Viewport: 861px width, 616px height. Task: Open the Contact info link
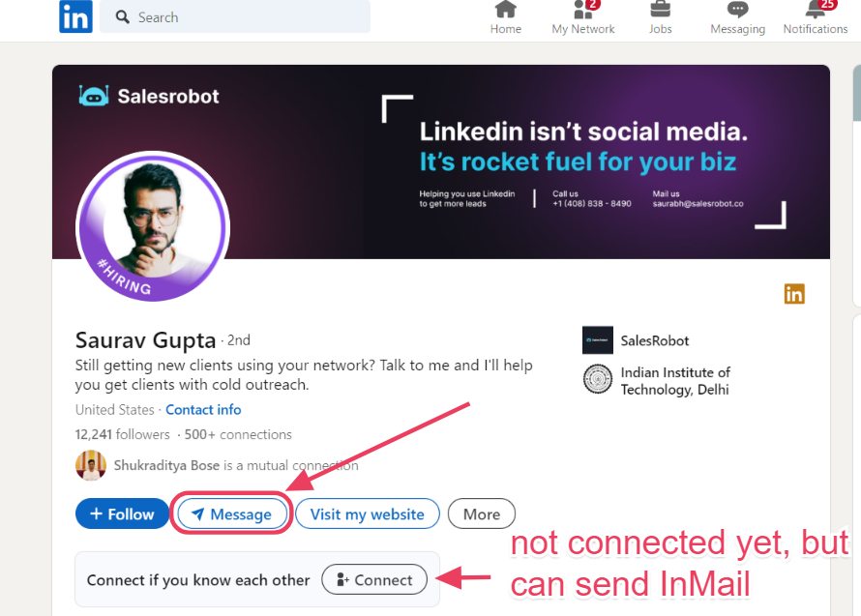point(203,410)
